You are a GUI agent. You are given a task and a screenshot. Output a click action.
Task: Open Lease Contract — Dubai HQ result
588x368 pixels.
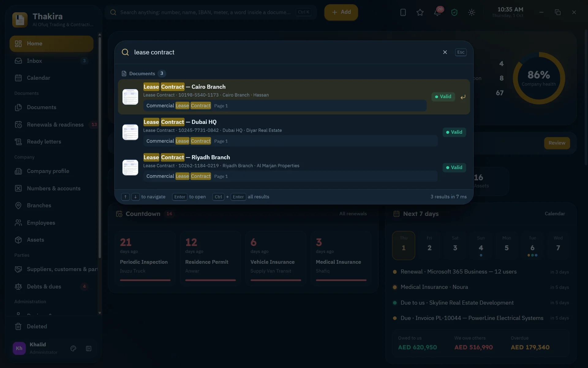click(x=294, y=132)
